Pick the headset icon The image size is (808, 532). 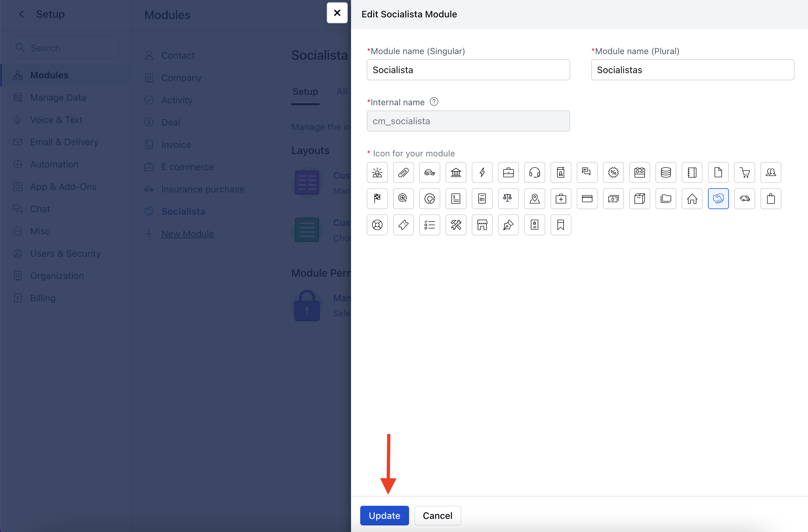tap(534, 172)
